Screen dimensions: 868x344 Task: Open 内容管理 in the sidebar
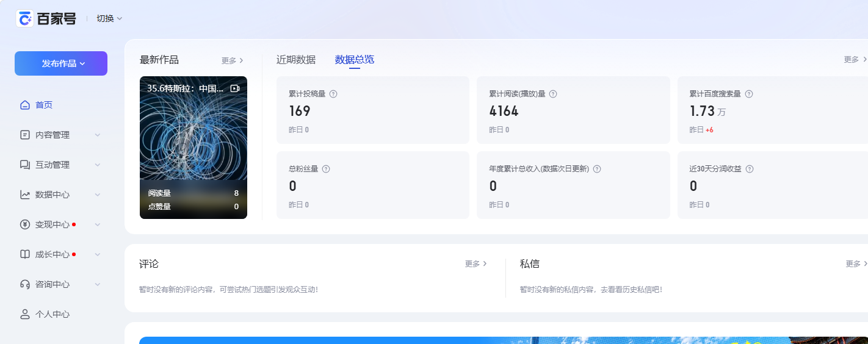tap(52, 135)
